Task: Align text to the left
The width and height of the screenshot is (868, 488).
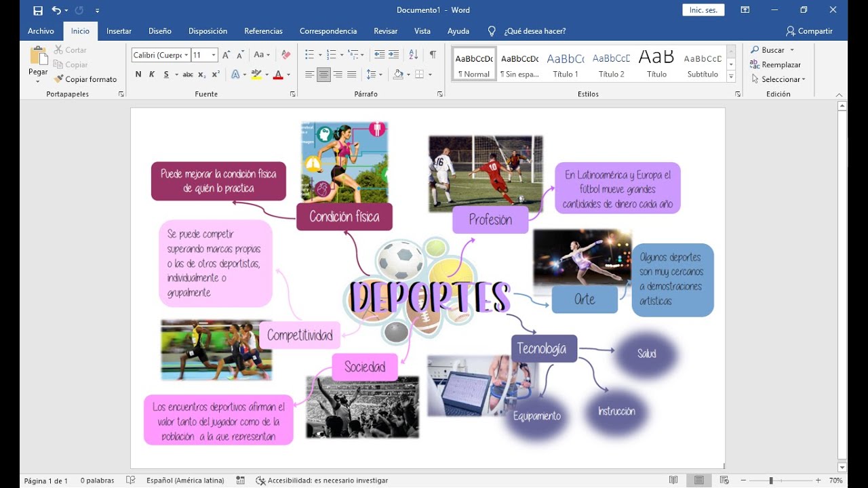Action: point(309,75)
